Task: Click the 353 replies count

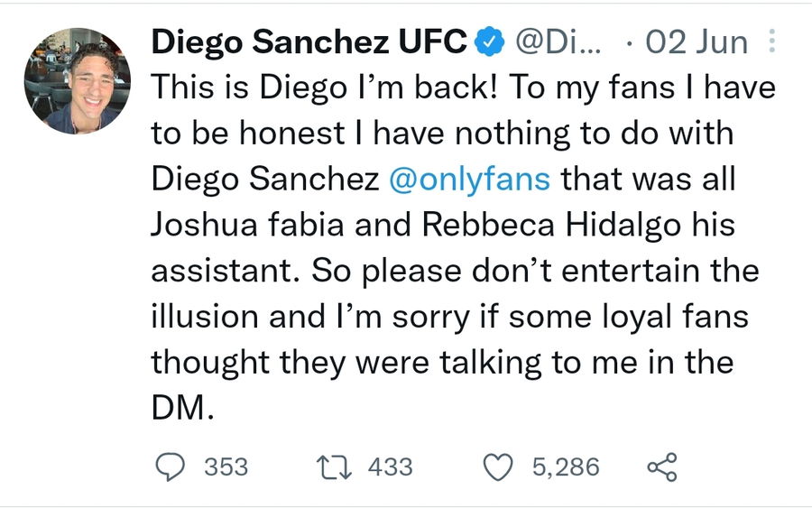Action: point(226,466)
